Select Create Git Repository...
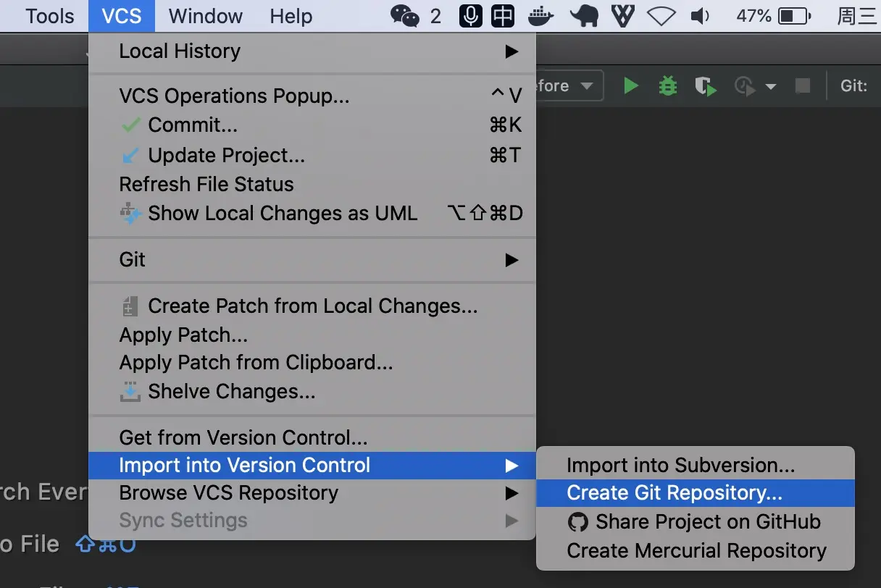The width and height of the screenshot is (881, 588). 696,493
